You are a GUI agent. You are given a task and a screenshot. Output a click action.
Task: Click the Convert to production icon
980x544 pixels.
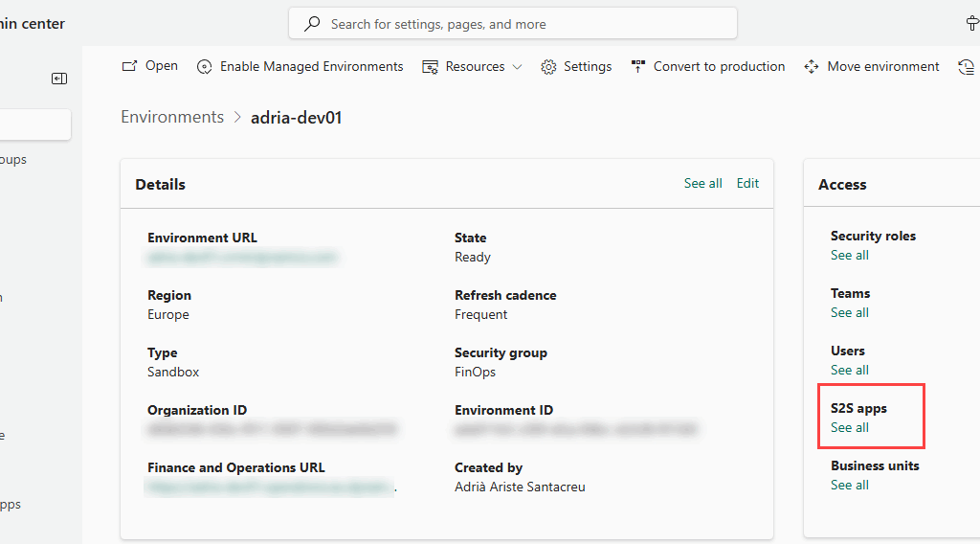click(x=638, y=66)
